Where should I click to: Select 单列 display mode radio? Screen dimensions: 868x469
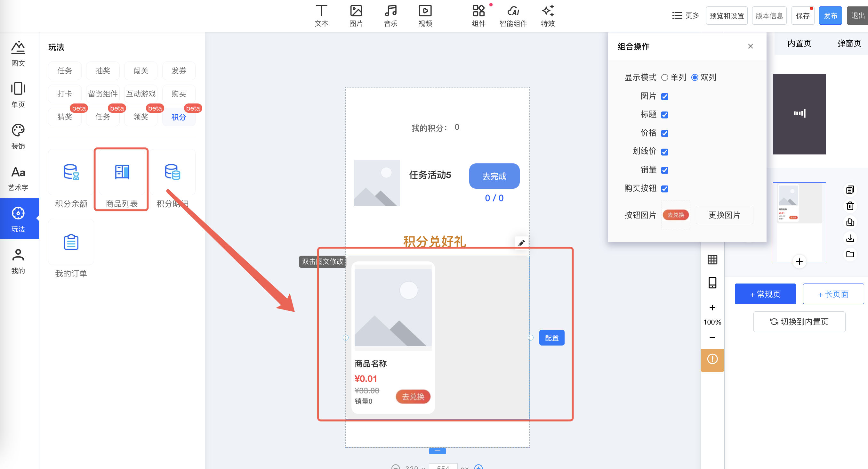pos(664,78)
